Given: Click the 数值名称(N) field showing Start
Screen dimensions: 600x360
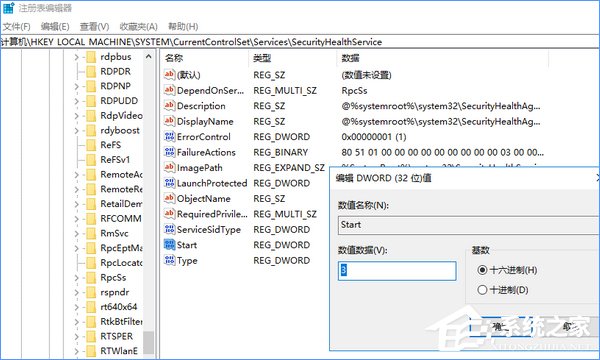Looking at the screenshot, I should [x=469, y=225].
